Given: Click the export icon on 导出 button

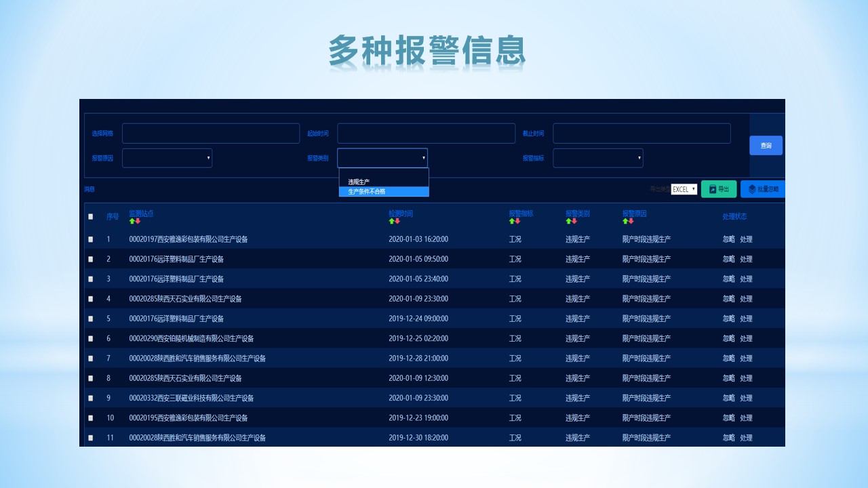Looking at the screenshot, I should [713, 189].
